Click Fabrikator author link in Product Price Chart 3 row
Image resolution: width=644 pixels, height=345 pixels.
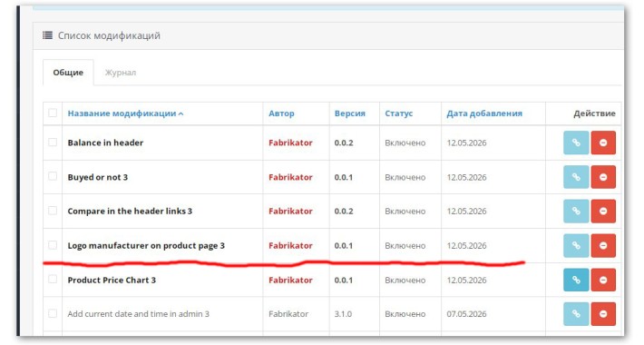click(290, 280)
